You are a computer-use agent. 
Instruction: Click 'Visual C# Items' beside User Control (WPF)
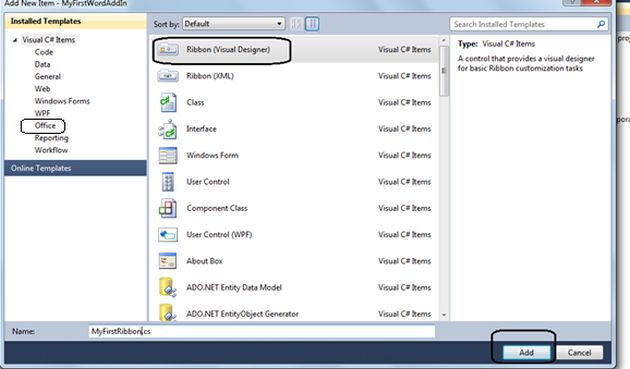[404, 234]
